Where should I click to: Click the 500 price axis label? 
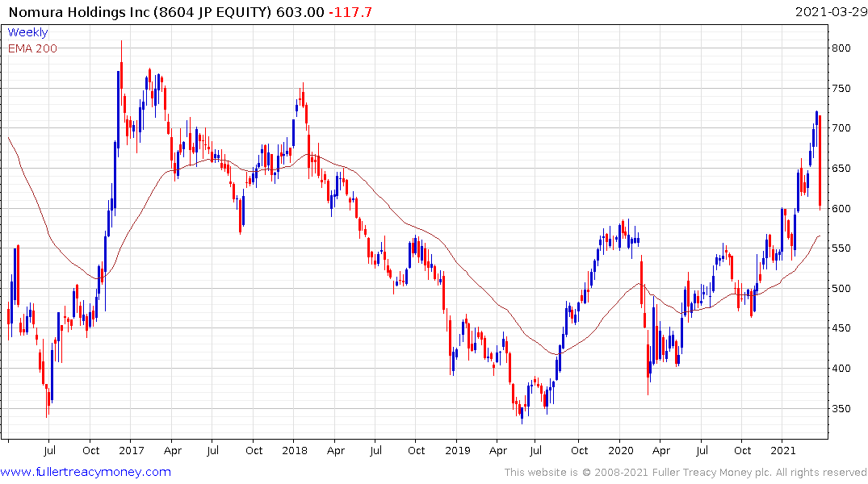coord(841,288)
